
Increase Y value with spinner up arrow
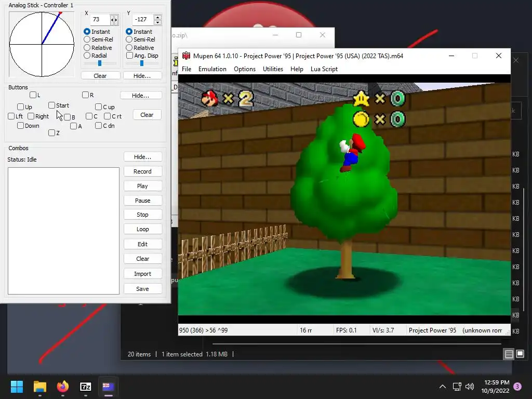point(157,17)
